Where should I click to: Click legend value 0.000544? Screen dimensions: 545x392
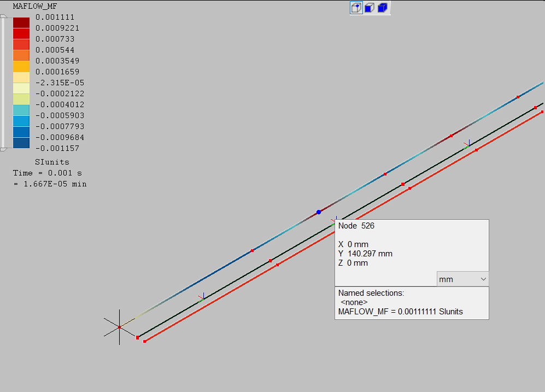point(55,50)
